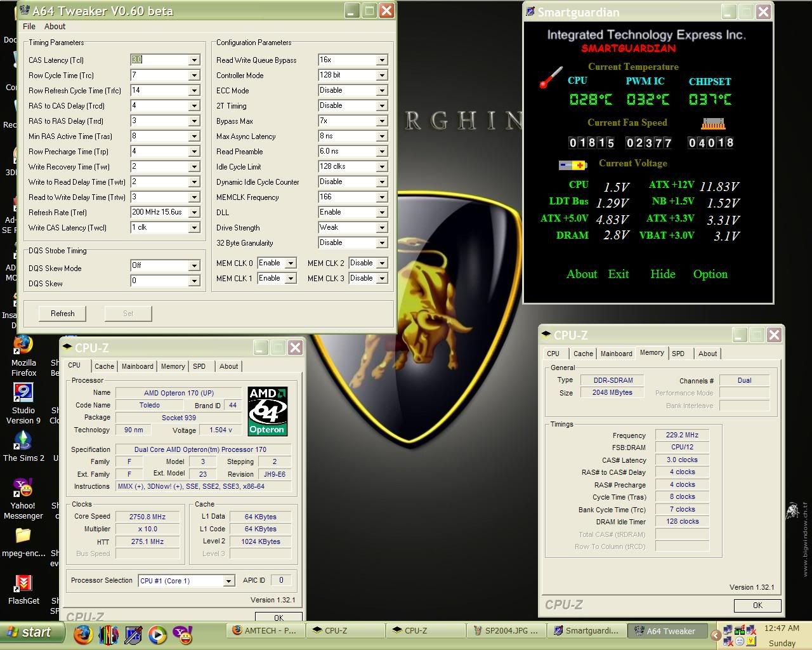Click the AMD 64 Opteron logo in CPU-Z

267,411
